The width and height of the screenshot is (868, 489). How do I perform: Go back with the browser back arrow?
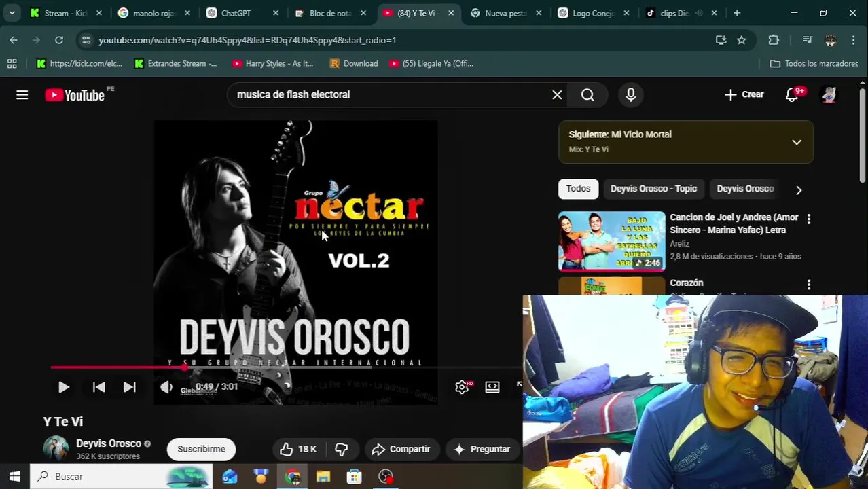pos(14,40)
